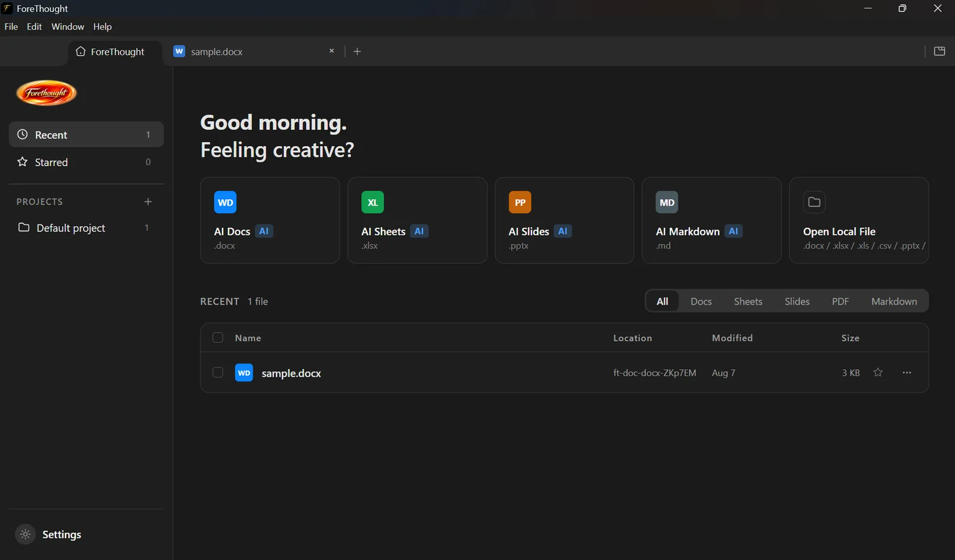
Task: Filter recent files by PDF
Action: point(840,301)
